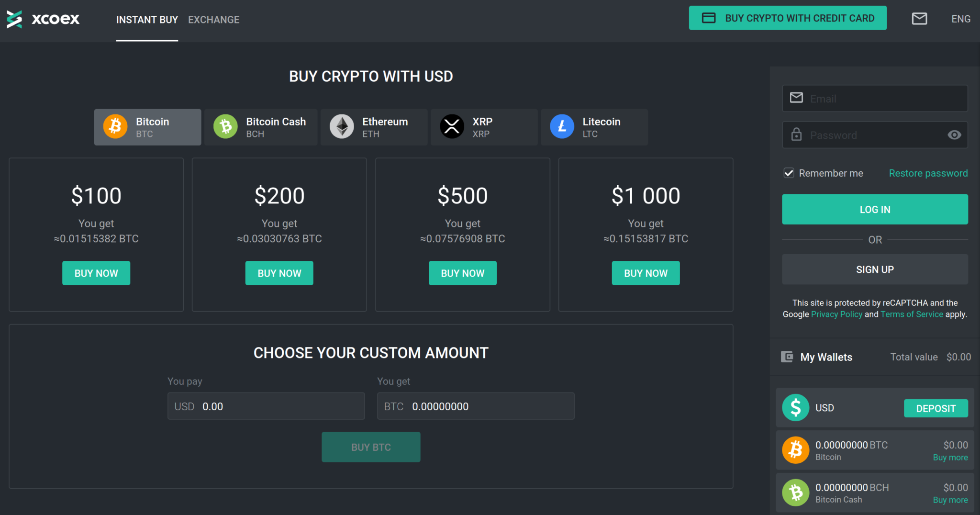Choose the XRP coin icon

click(x=452, y=127)
